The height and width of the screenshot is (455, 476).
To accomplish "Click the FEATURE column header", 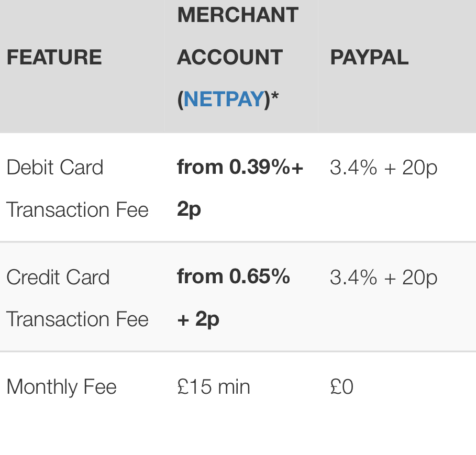I will 54,57.
